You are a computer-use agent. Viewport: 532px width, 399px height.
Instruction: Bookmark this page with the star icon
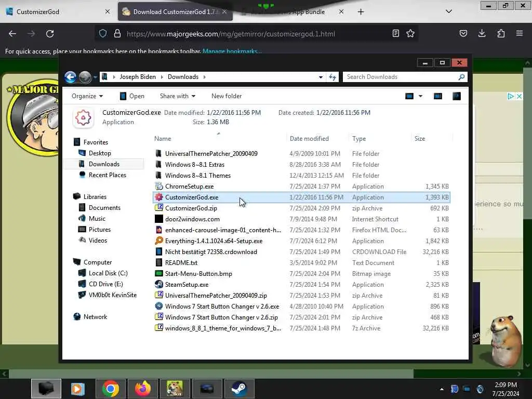tap(410, 33)
